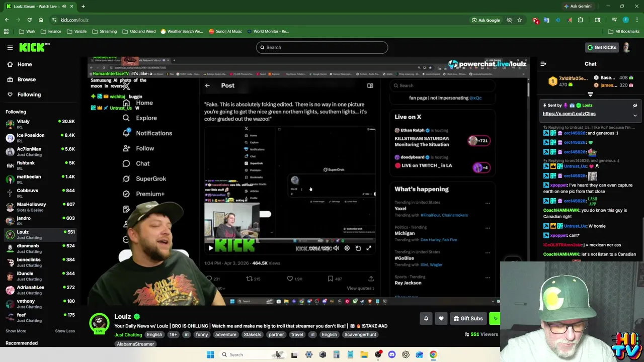
Task: Click the Just Chatting category link
Action: [128, 335]
